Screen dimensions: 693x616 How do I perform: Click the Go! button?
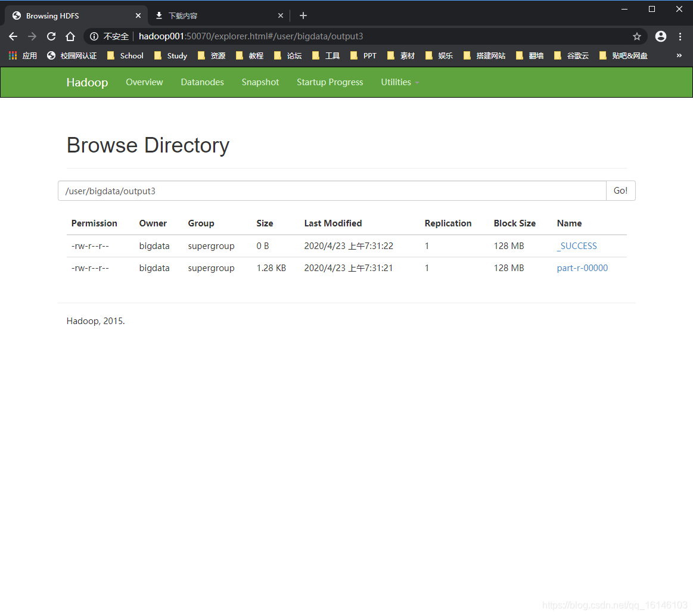pos(620,191)
